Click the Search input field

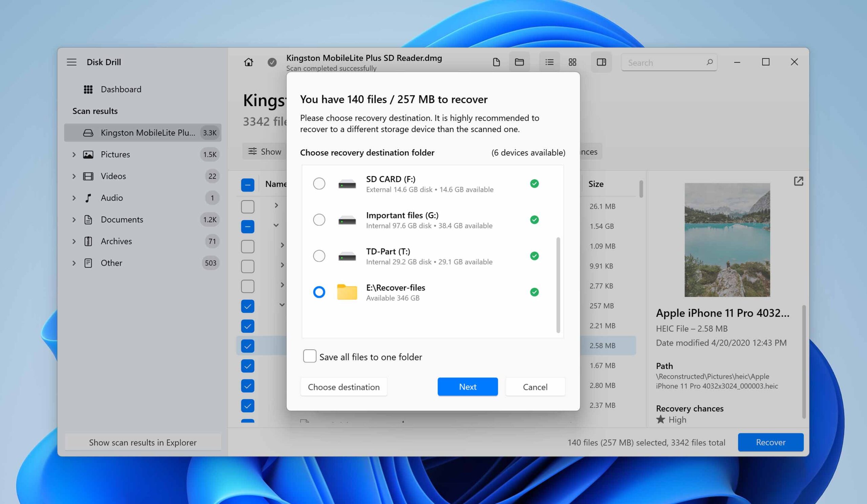pyautogui.click(x=669, y=62)
